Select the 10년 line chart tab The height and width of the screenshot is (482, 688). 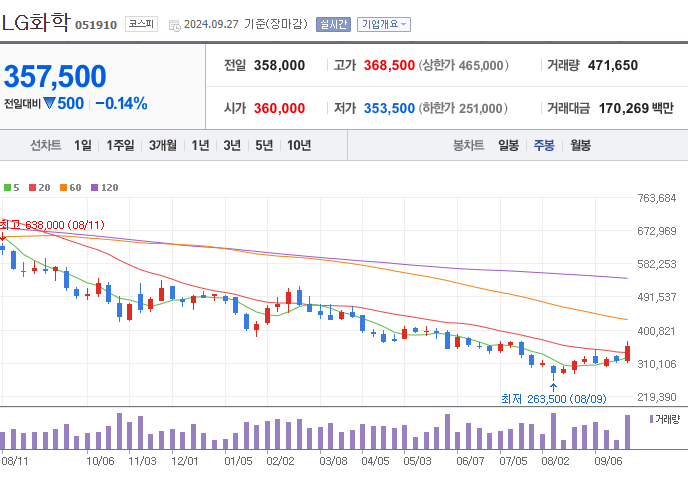pos(299,145)
